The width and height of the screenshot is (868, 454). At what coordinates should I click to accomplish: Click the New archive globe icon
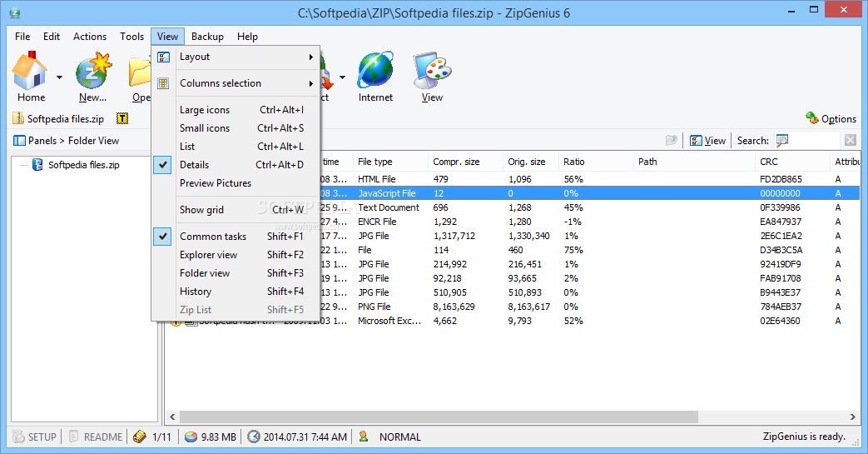(x=93, y=71)
